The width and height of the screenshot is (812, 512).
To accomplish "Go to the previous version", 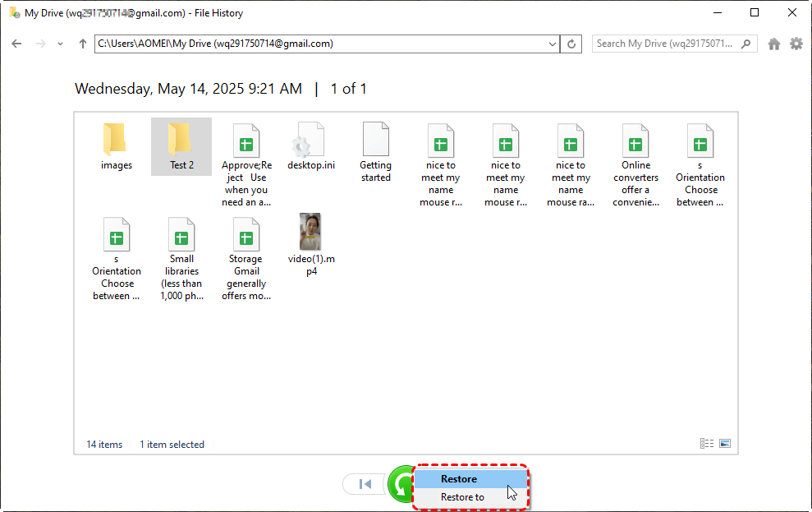I will (x=365, y=484).
